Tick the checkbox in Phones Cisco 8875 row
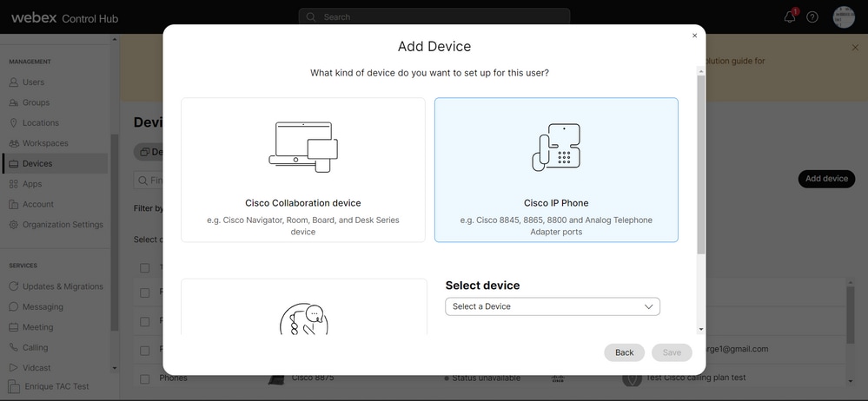The image size is (868, 401). (x=145, y=379)
